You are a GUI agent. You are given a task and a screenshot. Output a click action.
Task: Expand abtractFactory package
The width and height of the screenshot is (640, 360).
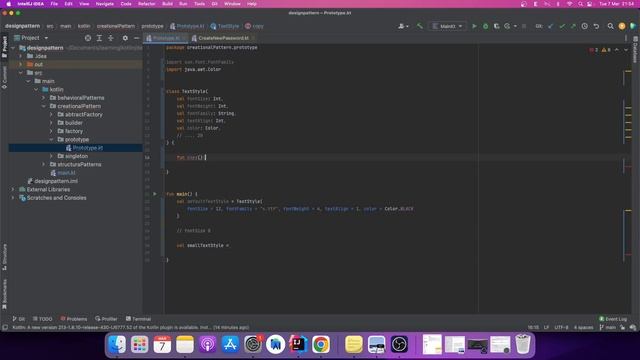[x=51, y=115]
